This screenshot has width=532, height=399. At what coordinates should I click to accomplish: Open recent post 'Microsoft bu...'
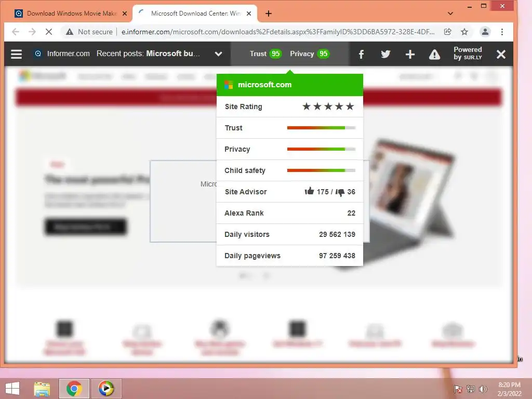[x=172, y=54]
